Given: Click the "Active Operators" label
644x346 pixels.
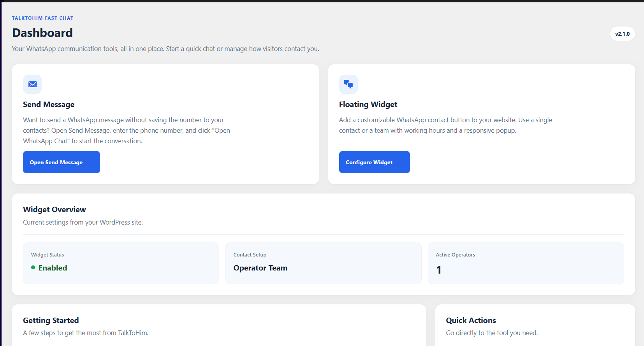Looking at the screenshot, I should (x=456, y=255).
